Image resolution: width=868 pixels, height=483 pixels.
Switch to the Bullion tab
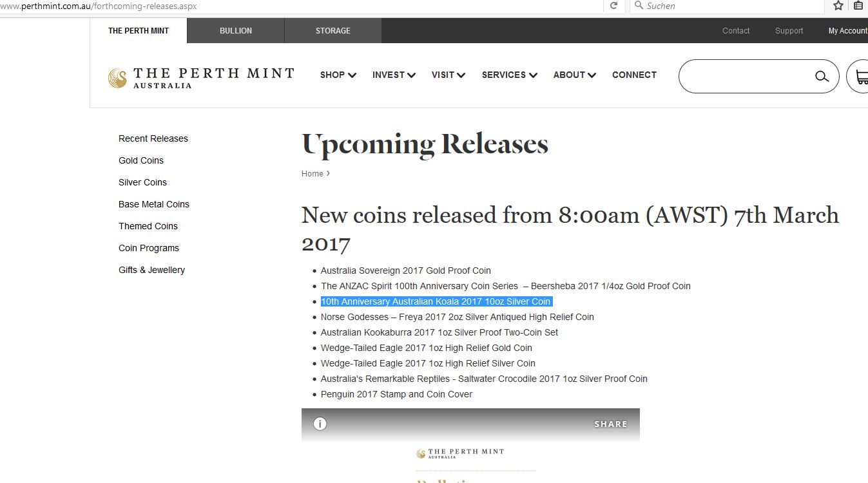coord(236,31)
